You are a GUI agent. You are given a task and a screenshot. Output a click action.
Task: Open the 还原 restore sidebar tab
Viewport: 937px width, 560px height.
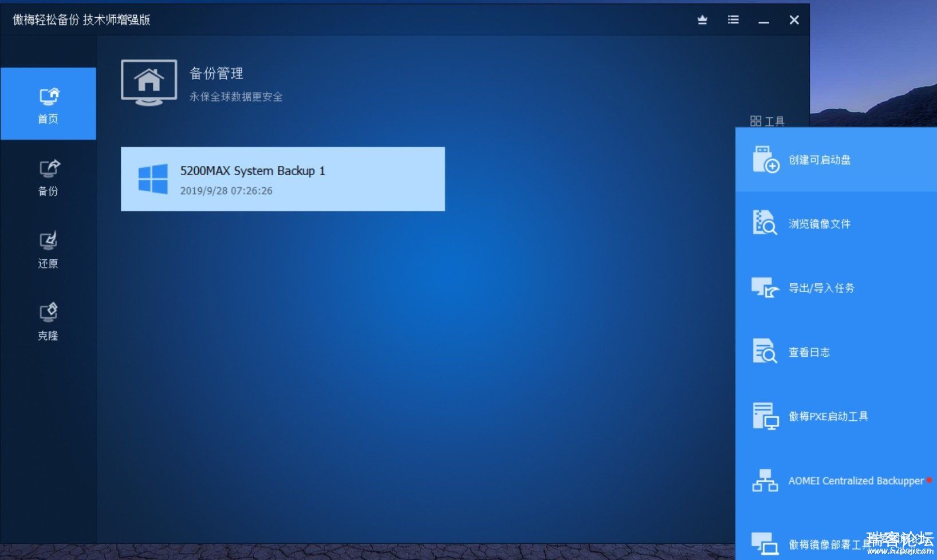coord(48,250)
